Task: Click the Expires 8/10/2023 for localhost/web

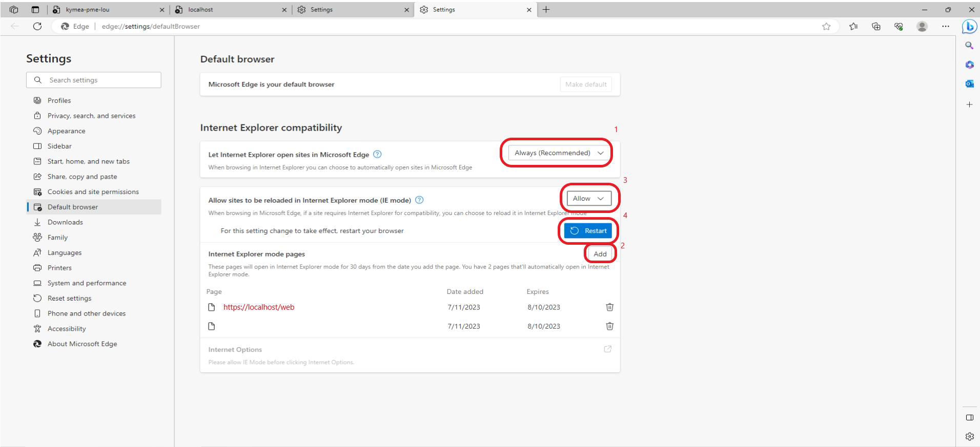Action: (x=544, y=307)
